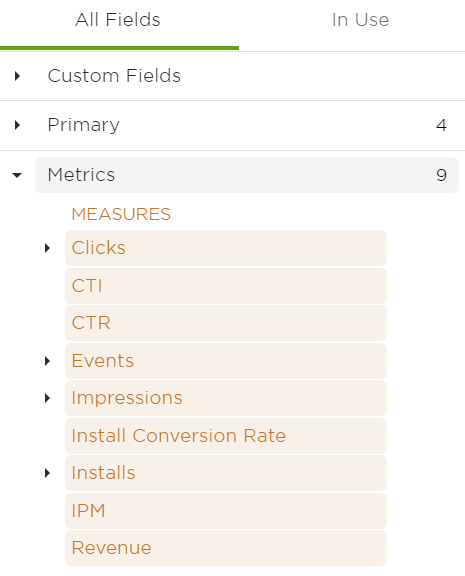
Task: Expand the Clicks measure arrow
Action: [47, 248]
